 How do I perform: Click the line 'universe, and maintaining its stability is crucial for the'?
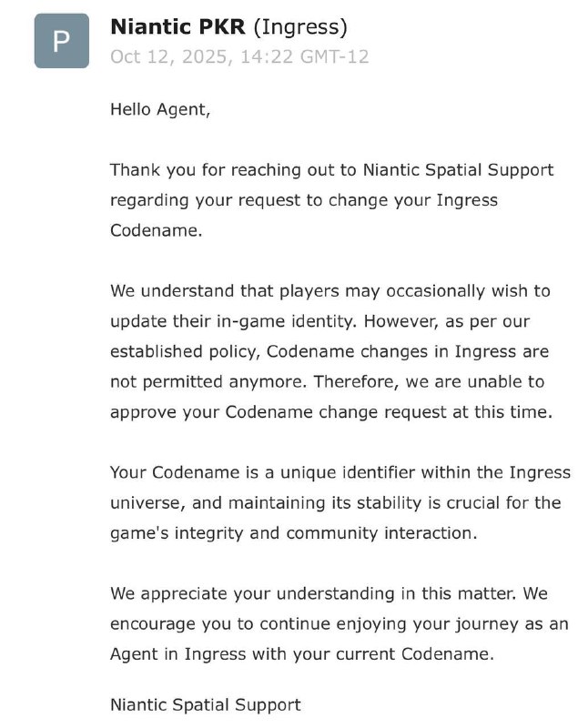[336, 502]
